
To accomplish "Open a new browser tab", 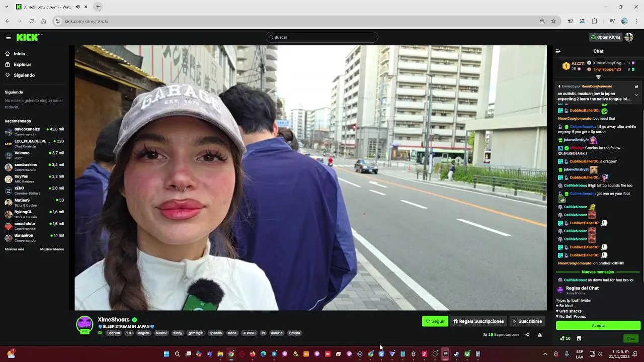I will point(98,7).
